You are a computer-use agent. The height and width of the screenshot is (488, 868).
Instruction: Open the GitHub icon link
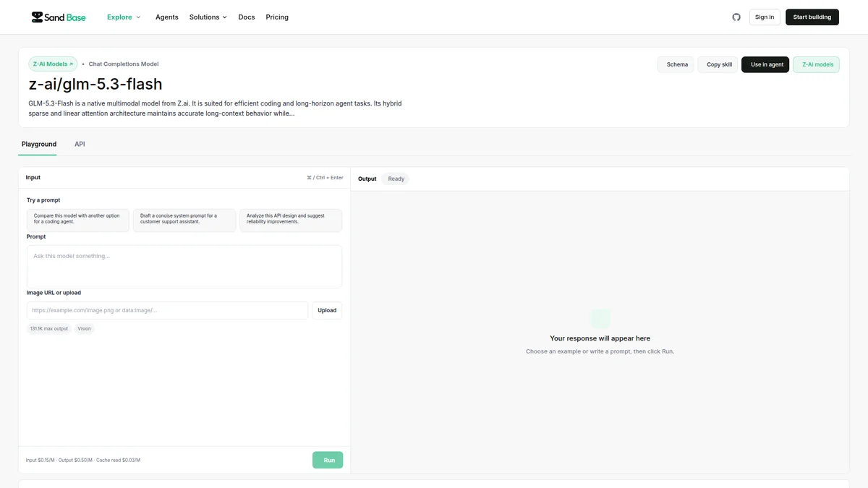(x=736, y=17)
